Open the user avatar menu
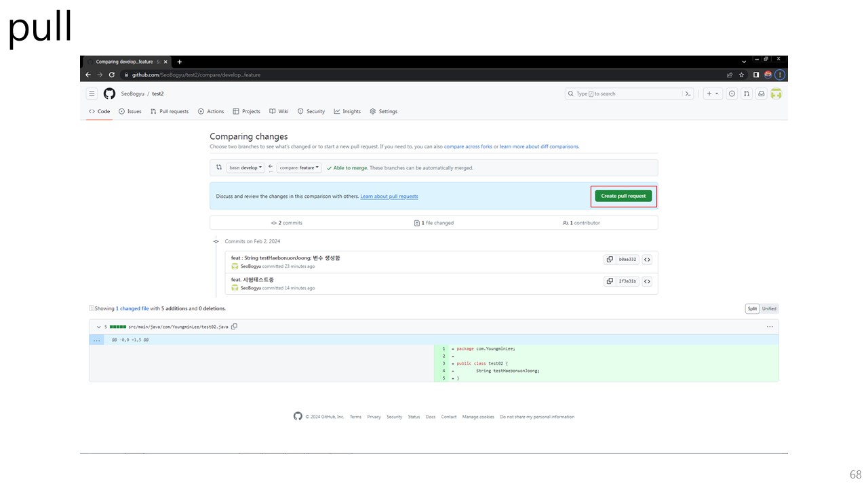Viewport: 868px width, 488px height. click(x=776, y=94)
